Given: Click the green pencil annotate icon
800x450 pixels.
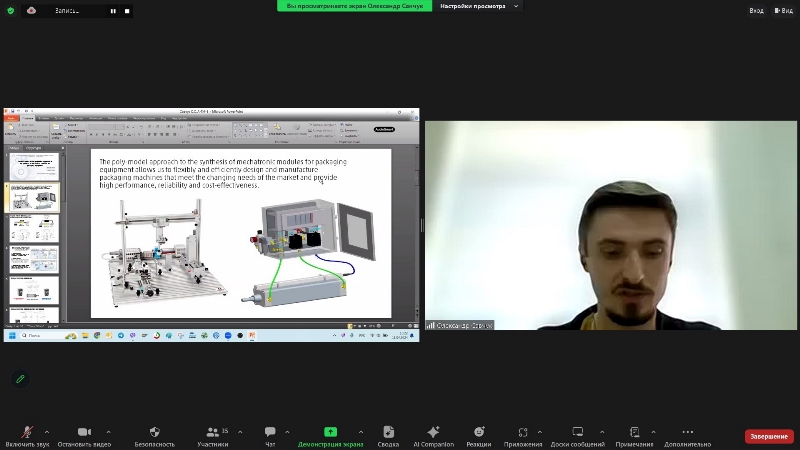Looking at the screenshot, I should click(20, 379).
